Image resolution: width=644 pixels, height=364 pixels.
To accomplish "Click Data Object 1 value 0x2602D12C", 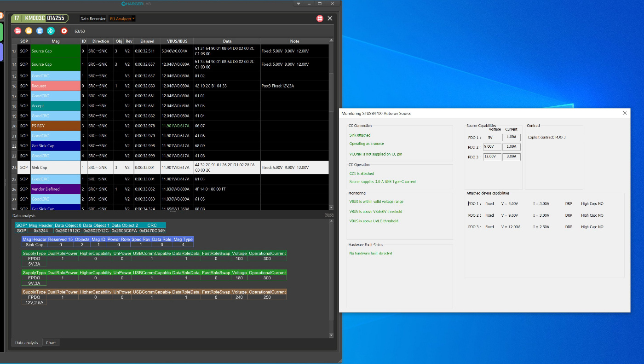I will click(x=96, y=231).
